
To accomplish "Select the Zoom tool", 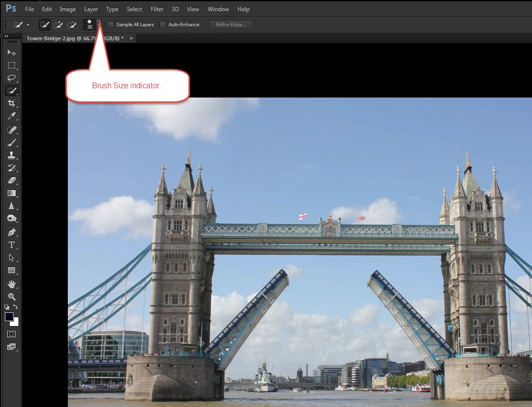I will [12, 296].
